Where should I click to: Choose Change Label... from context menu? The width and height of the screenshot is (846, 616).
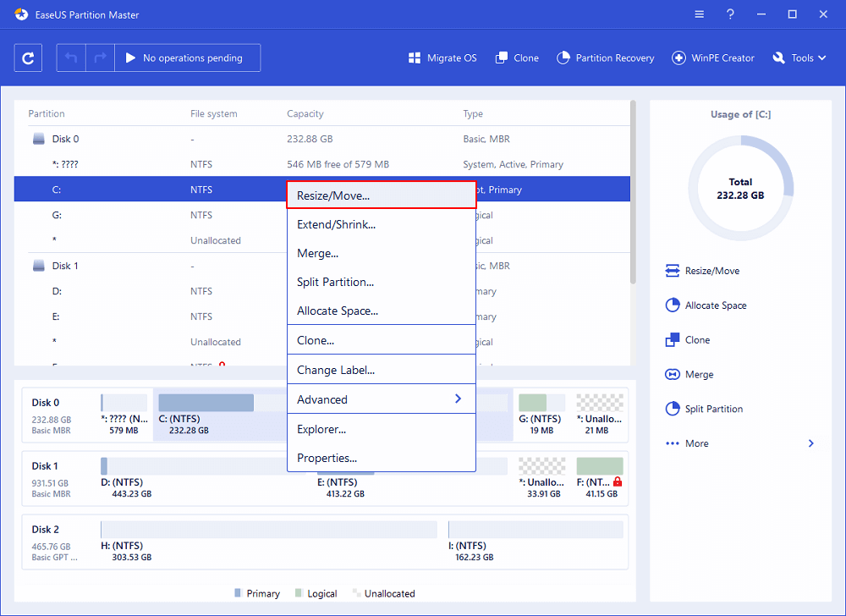point(382,370)
